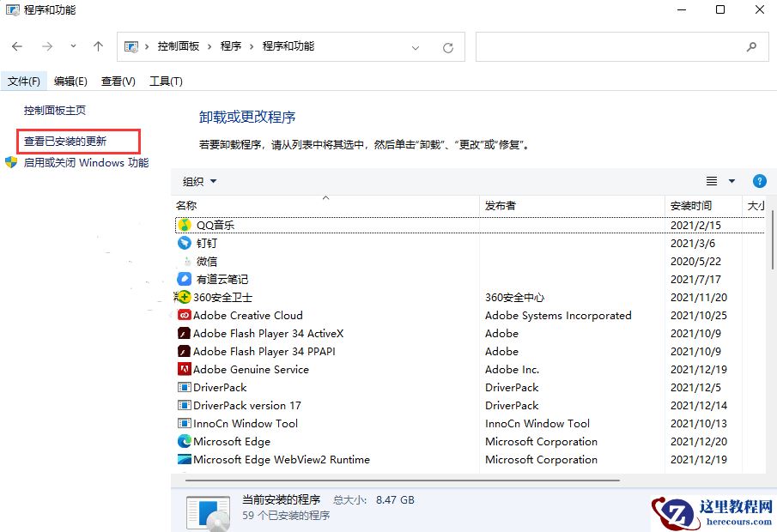Viewport: 777px width, 532px height.
Task: Click the 360安全卫士 entry icon
Action: click(x=184, y=297)
